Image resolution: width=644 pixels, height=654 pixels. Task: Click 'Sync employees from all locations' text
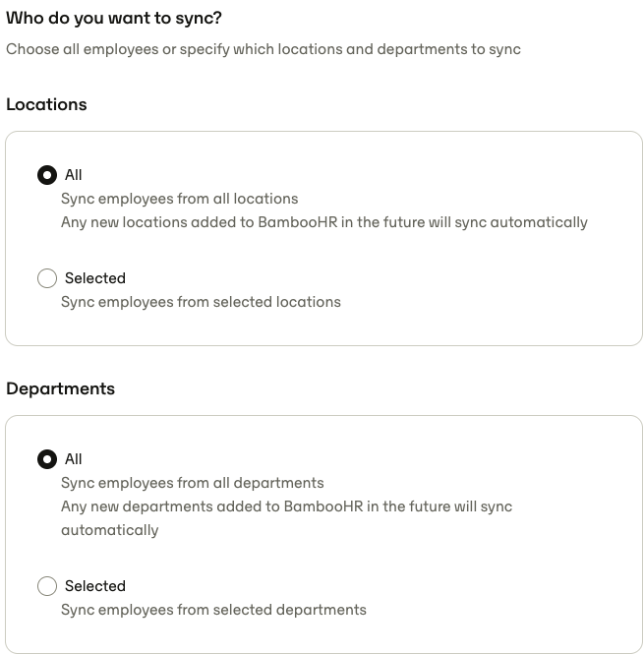179,199
